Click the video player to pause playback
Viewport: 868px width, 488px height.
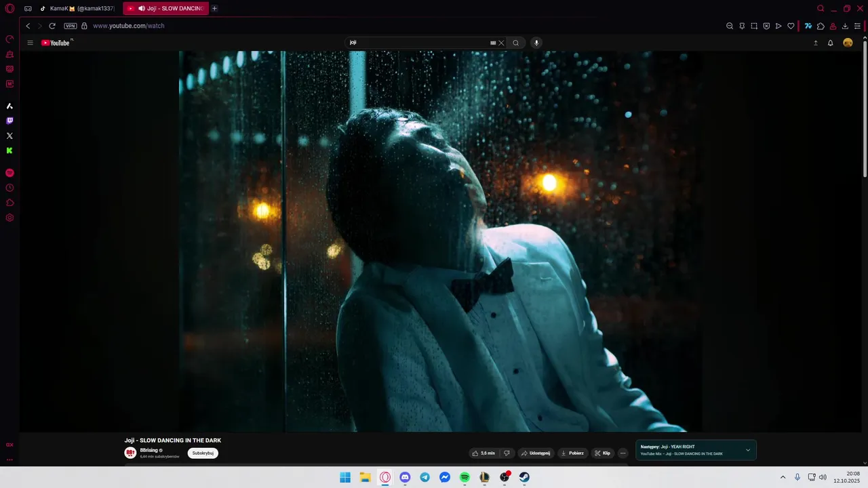point(441,241)
